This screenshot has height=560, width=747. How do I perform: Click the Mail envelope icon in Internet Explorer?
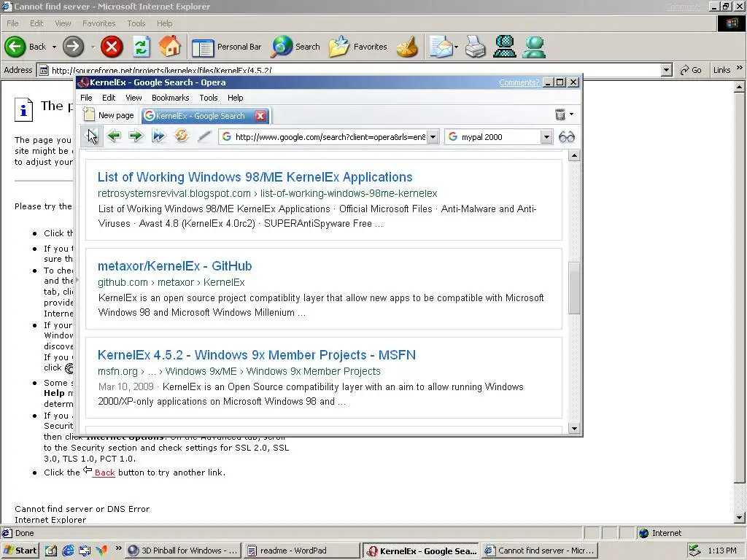(440, 47)
